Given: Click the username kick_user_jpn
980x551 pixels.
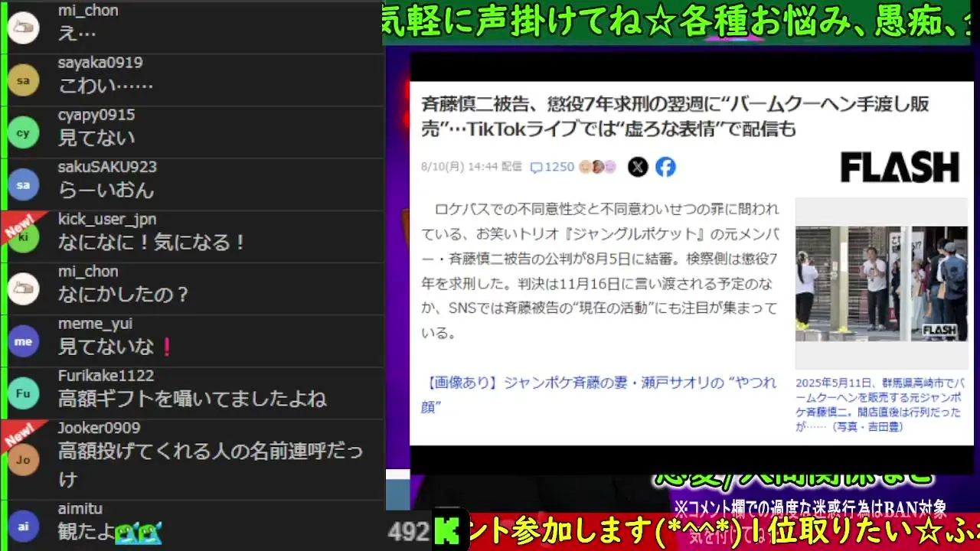Looking at the screenshot, I should point(107,219).
